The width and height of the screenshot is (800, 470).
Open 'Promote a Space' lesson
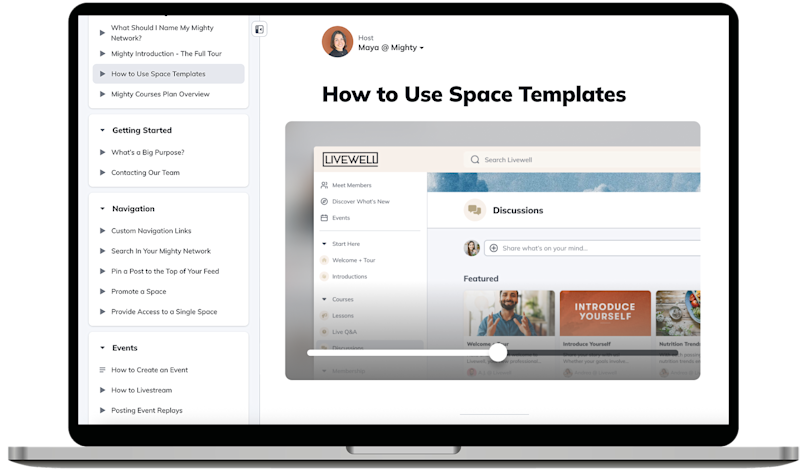pyautogui.click(x=139, y=292)
